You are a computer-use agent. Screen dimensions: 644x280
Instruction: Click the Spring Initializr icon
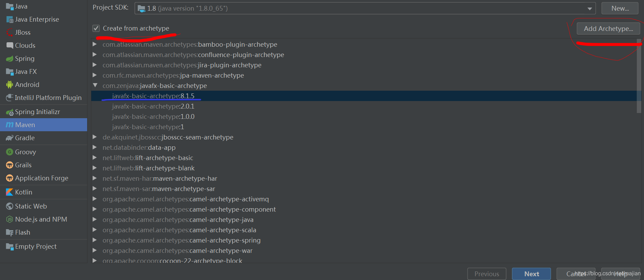point(10,112)
